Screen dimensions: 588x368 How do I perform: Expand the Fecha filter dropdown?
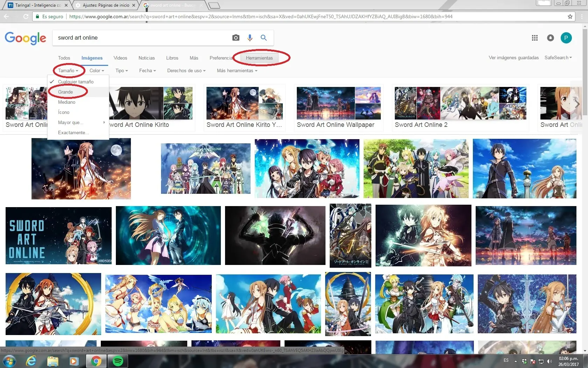click(x=147, y=70)
